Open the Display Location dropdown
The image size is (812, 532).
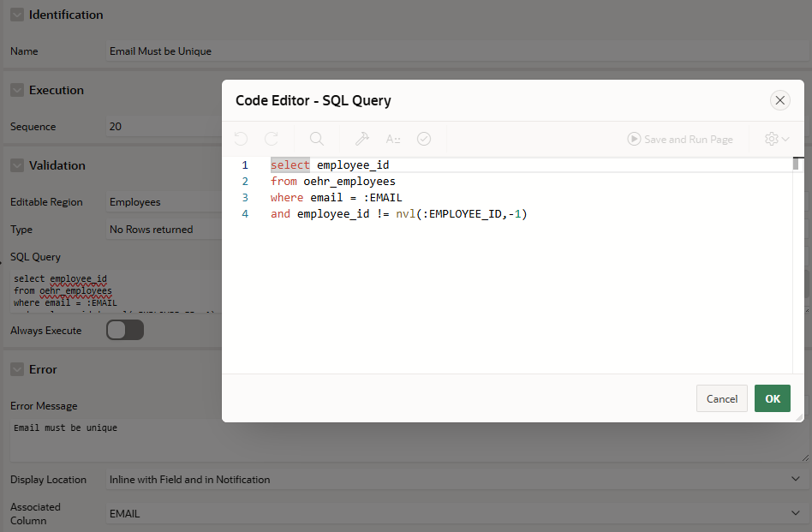coord(457,479)
